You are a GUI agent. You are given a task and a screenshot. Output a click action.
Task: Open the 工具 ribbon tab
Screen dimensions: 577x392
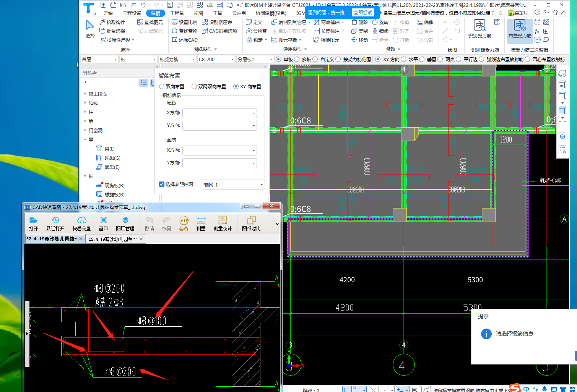[218, 13]
